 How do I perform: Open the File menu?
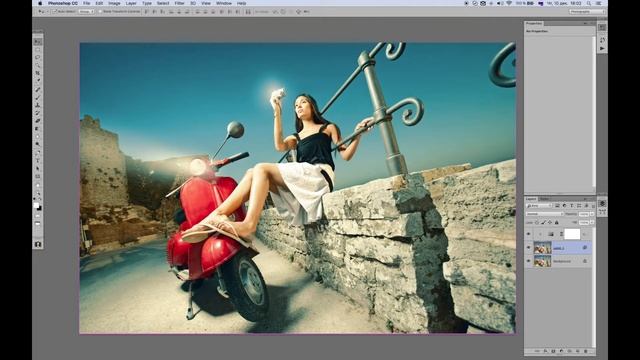click(x=87, y=3)
